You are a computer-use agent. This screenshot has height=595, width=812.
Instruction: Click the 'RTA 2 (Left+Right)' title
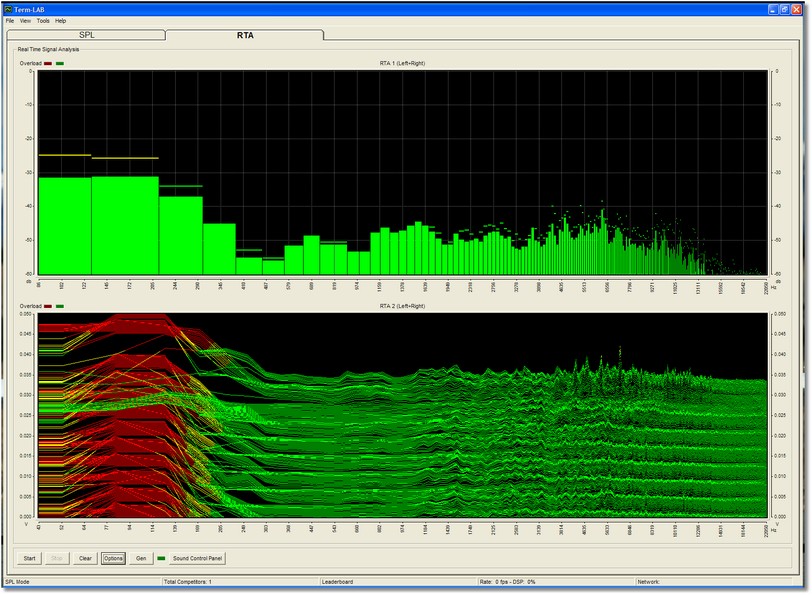[402, 306]
